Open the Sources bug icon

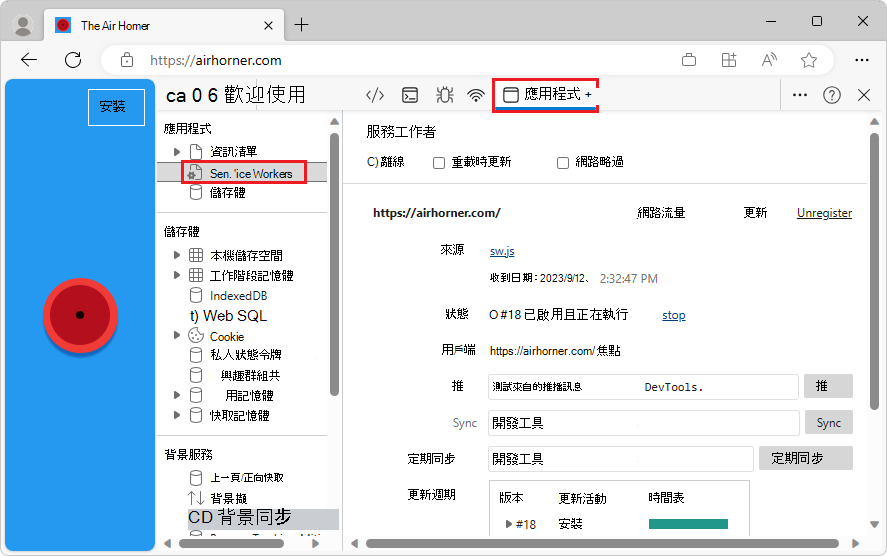point(445,95)
